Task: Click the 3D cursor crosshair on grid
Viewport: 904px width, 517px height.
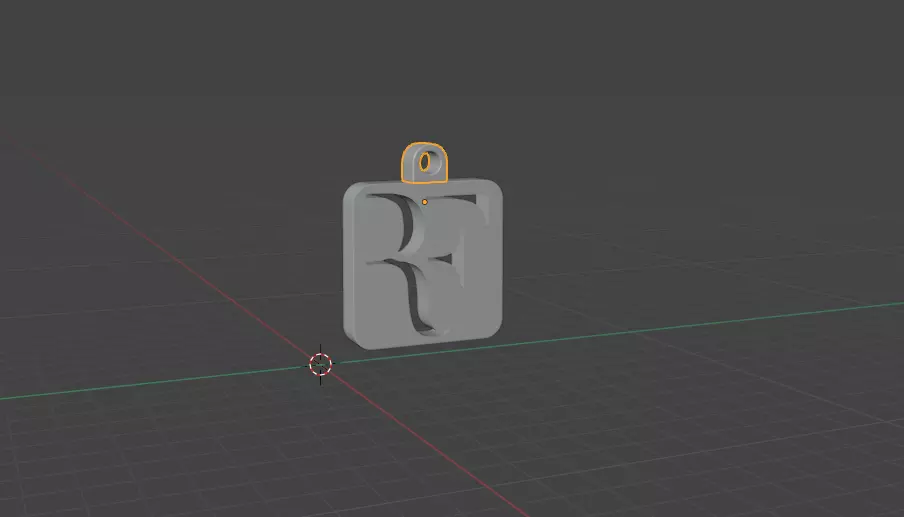Action: click(x=321, y=364)
